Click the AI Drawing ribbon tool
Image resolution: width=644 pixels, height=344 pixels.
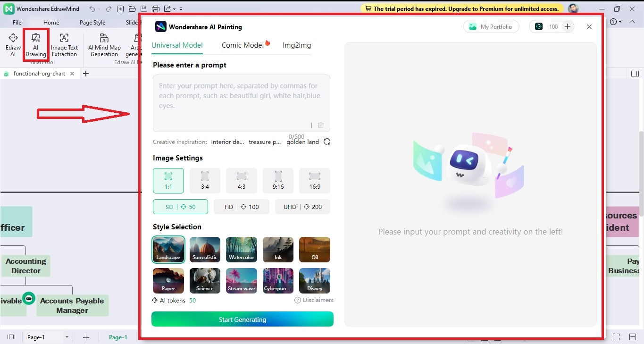pos(36,44)
